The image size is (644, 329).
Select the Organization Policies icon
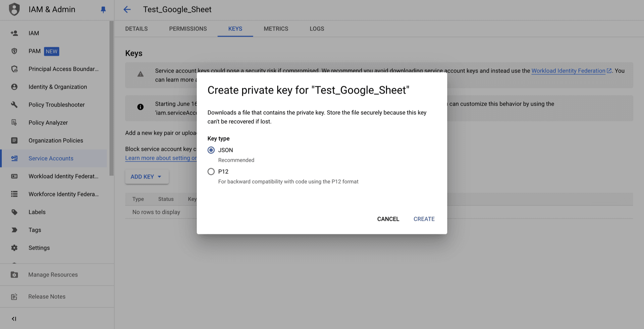14,140
